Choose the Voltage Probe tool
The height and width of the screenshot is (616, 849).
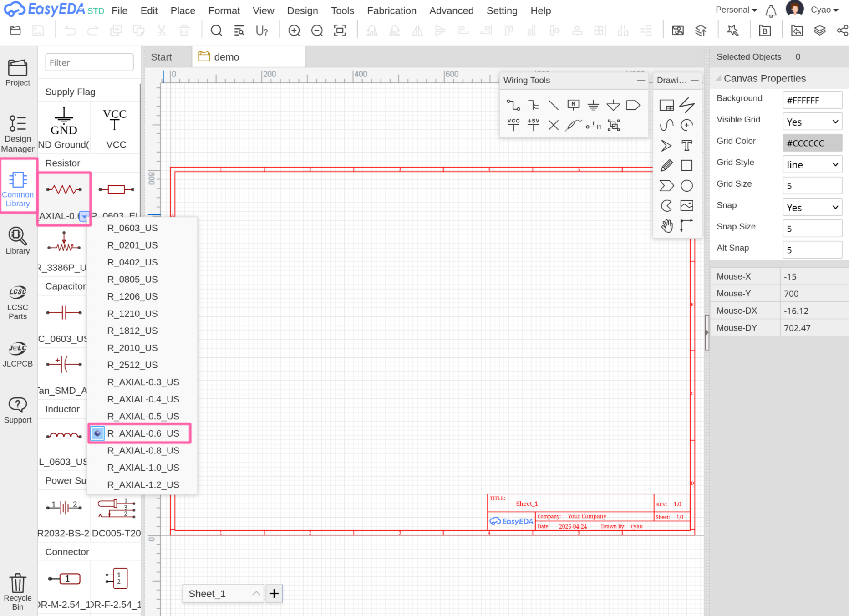[574, 125]
